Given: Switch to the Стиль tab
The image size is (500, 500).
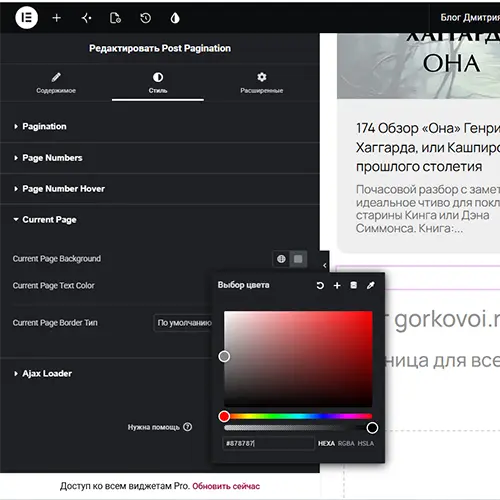Looking at the screenshot, I should (x=158, y=83).
